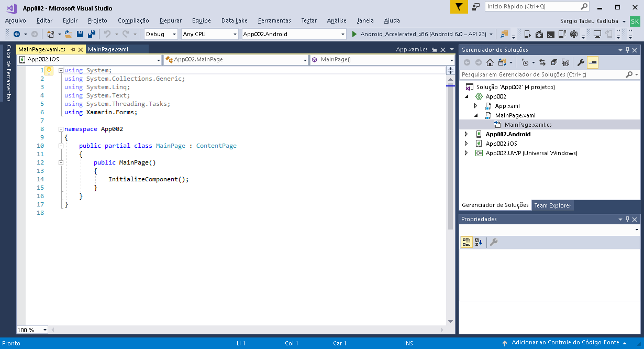Open the Android SDK manager icon
The image size is (644, 349).
(x=539, y=34)
